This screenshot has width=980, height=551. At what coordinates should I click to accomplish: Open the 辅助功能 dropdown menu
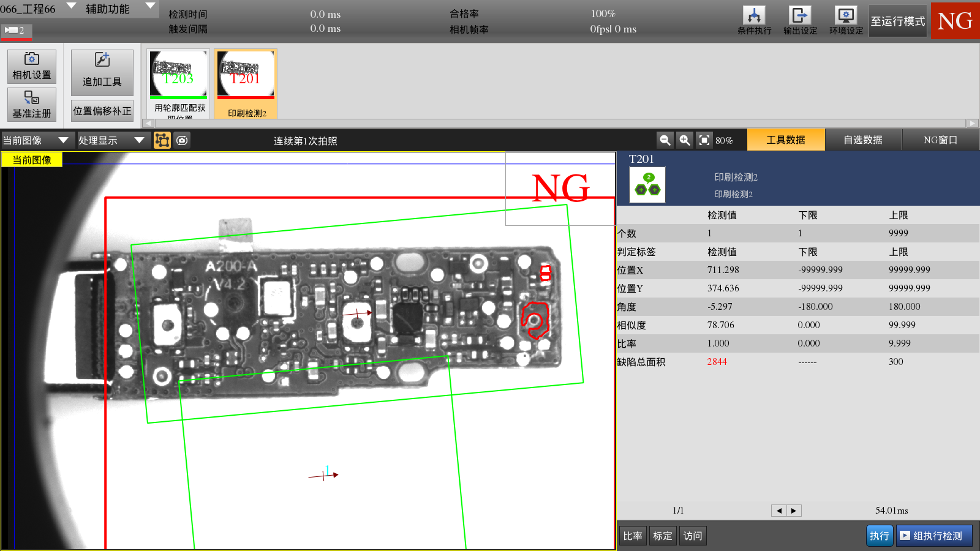(x=150, y=6)
